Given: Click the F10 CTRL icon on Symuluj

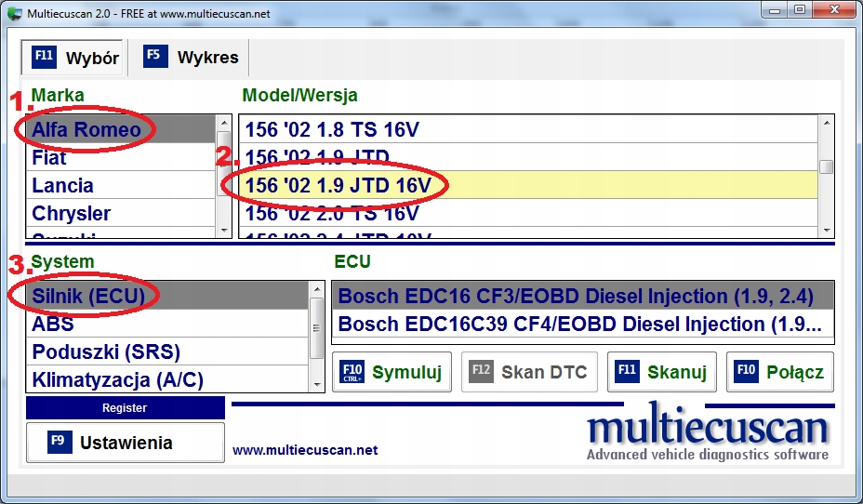Looking at the screenshot, I should pos(352,372).
